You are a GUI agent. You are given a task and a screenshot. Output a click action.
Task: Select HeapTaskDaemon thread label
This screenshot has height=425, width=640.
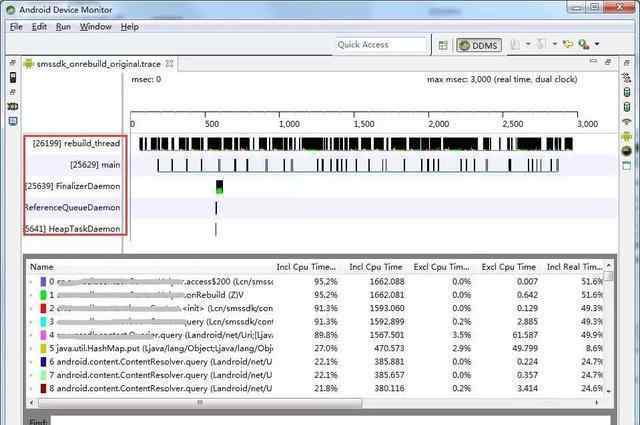(x=73, y=229)
